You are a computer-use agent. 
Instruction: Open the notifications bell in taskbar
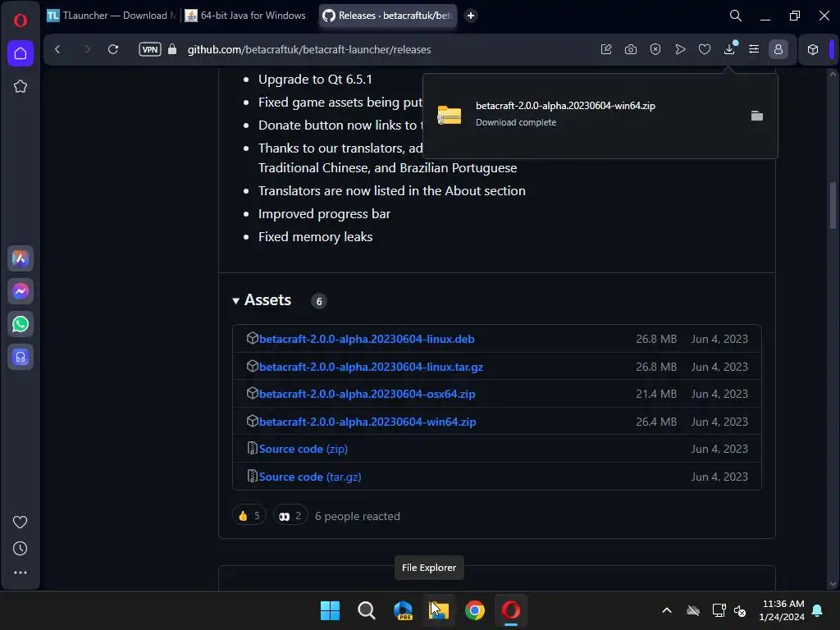click(818, 610)
